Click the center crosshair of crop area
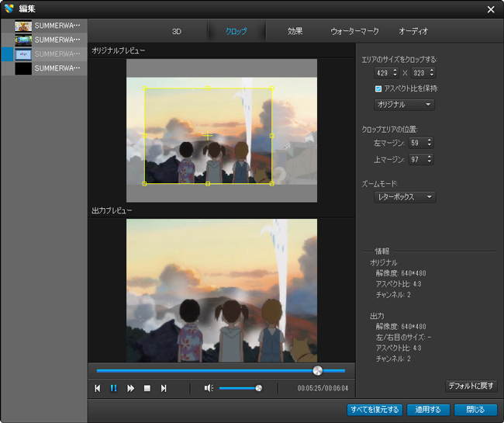The width and height of the screenshot is (504, 423). 207,135
